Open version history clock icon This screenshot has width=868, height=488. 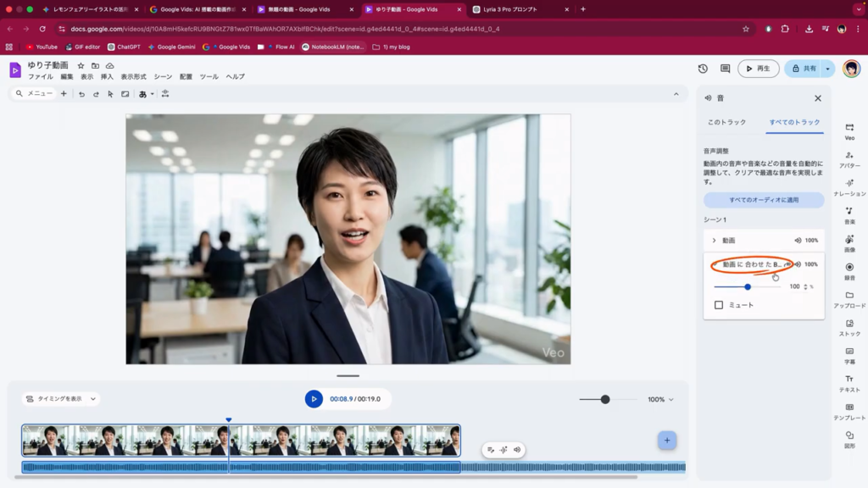point(703,69)
